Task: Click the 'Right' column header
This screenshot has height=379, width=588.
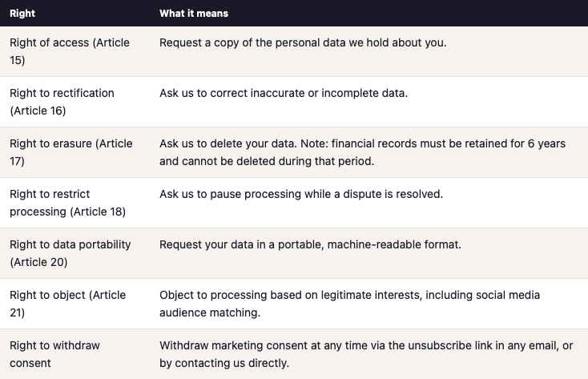Action: coord(22,14)
